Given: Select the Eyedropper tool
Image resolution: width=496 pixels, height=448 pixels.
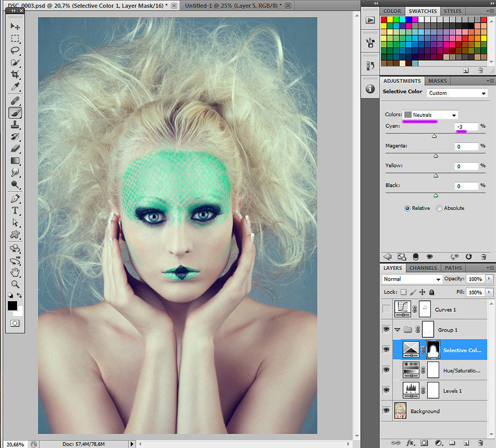Looking at the screenshot, I should point(15,87).
